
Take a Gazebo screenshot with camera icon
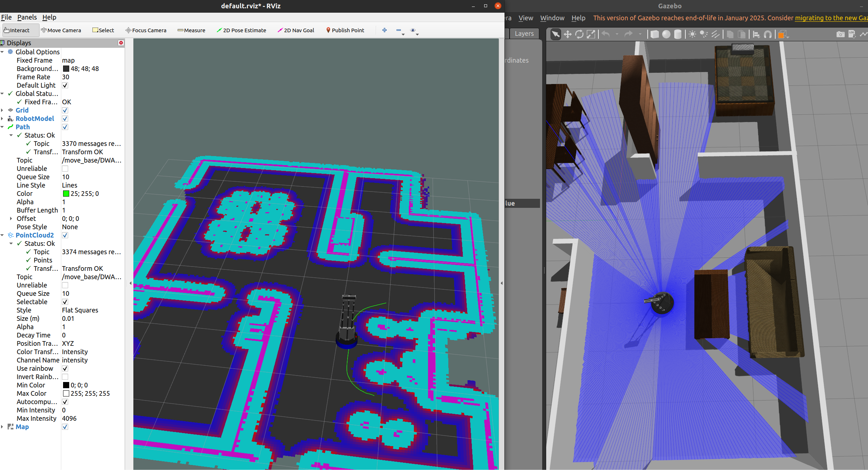[840, 34]
